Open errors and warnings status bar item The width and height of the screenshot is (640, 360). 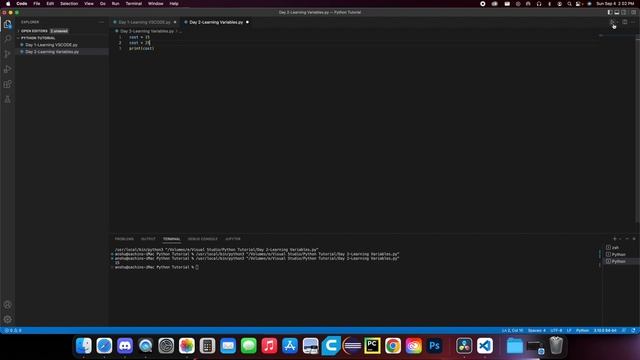click(13, 331)
